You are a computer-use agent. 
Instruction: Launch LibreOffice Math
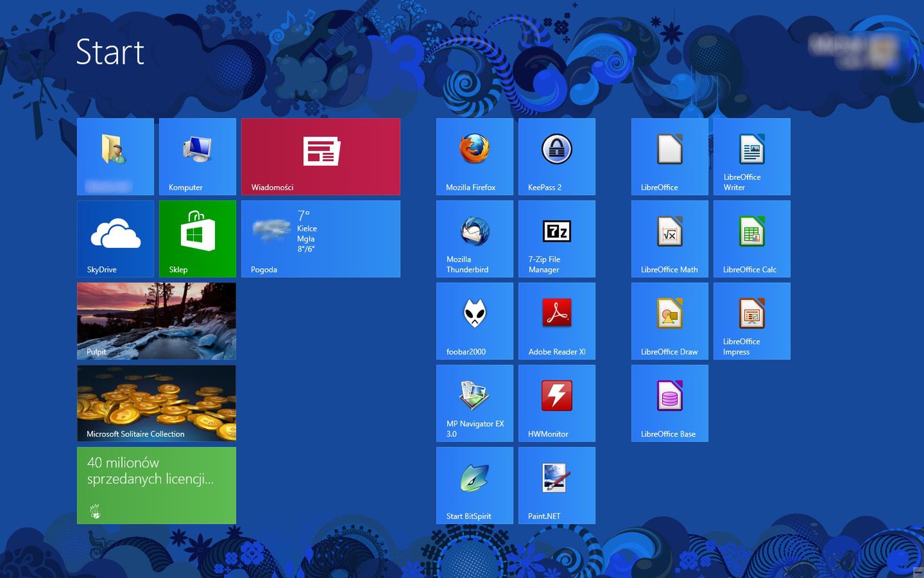coord(670,239)
